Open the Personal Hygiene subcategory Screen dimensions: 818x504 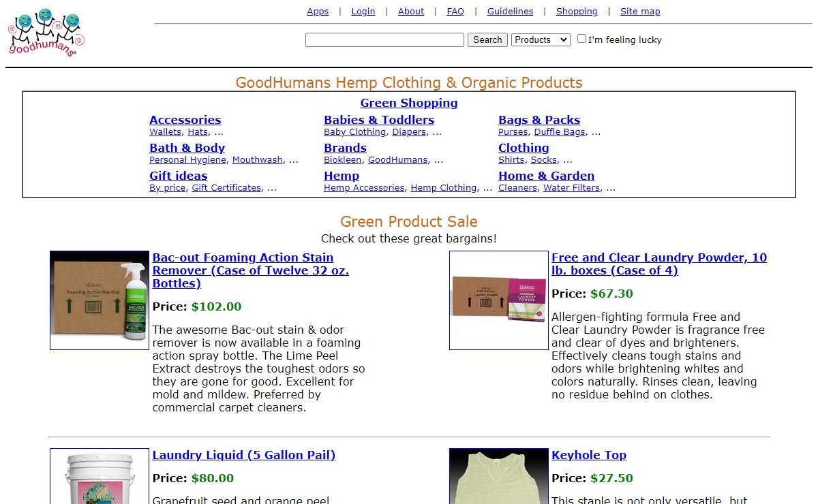point(187,160)
